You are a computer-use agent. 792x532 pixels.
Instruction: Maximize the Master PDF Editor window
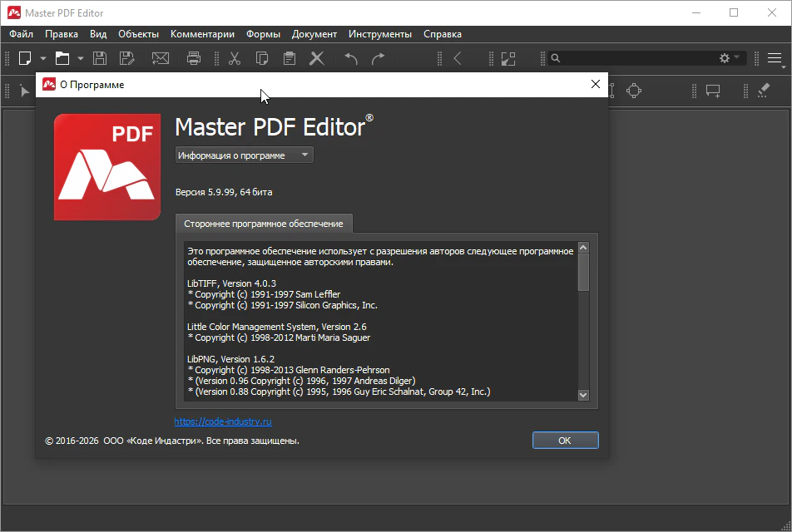point(734,12)
